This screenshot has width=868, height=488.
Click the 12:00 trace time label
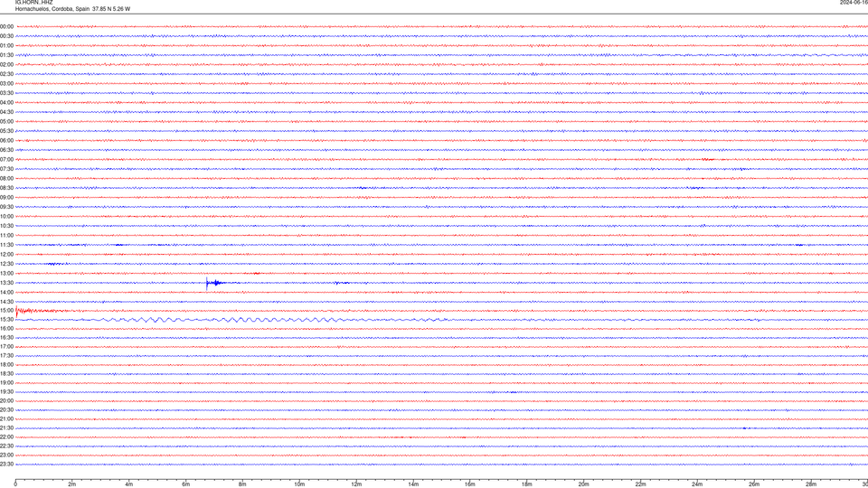(6, 255)
